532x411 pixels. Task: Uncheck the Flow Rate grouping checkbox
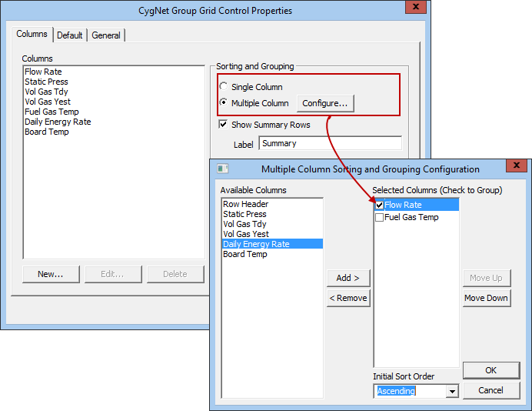(379, 205)
